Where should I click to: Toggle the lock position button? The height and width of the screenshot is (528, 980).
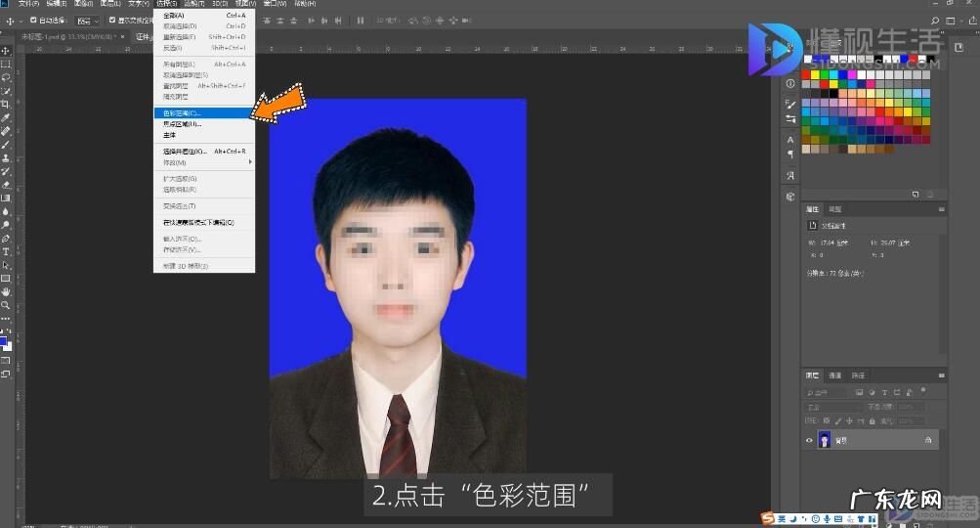click(x=849, y=421)
